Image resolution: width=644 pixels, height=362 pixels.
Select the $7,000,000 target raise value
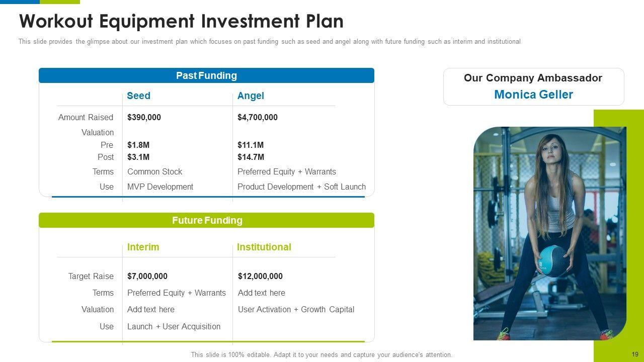[x=147, y=276]
